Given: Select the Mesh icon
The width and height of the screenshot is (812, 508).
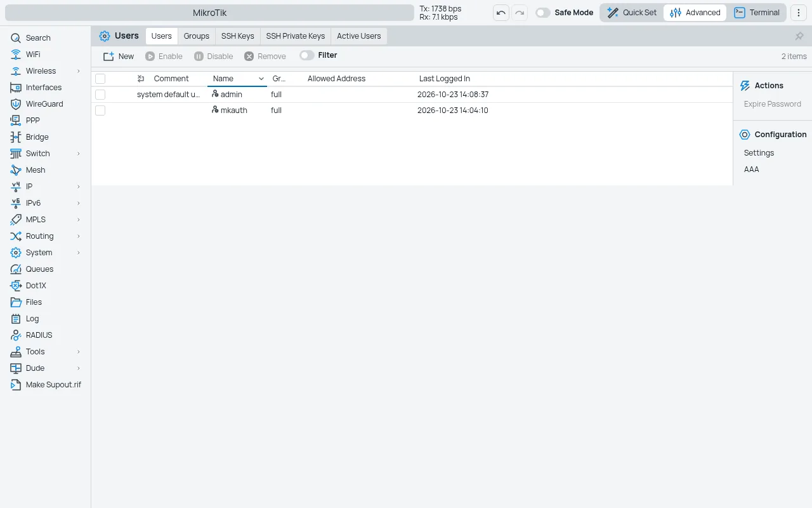Looking at the screenshot, I should pyautogui.click(x=16, y=170).
